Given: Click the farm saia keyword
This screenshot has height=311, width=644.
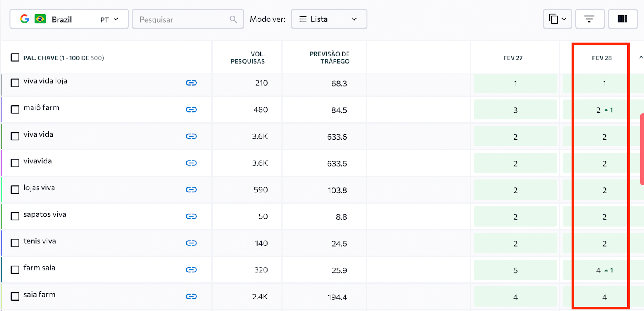Looking at the screenshot, I should coord(39,268).
